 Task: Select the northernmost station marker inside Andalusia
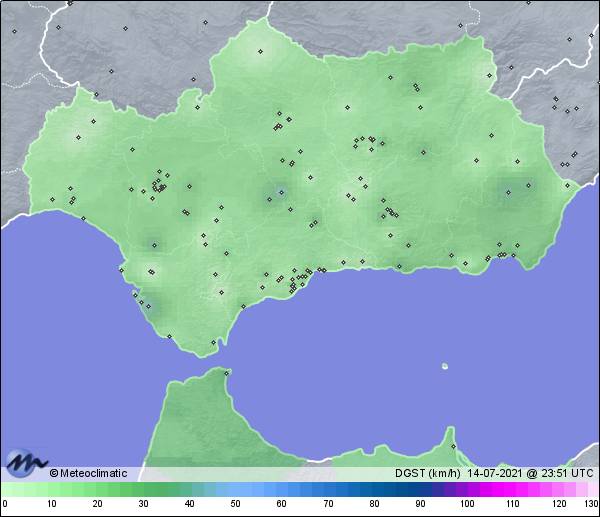260,51
